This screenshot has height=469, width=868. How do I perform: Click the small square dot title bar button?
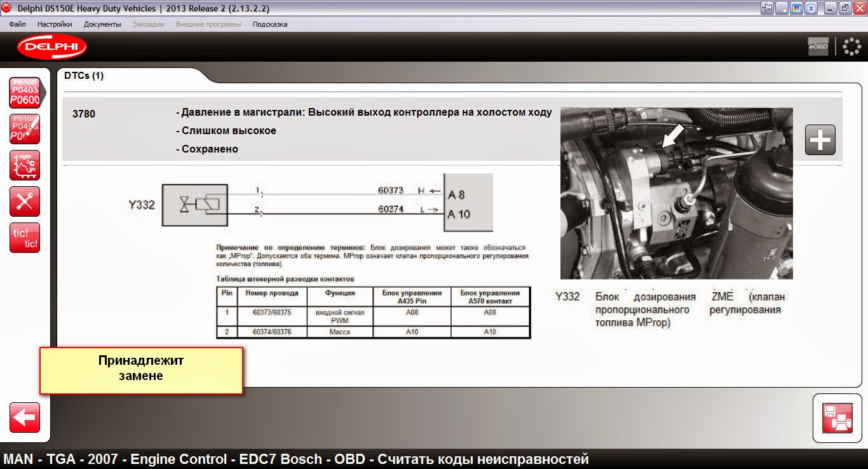pyautogui.click(x=782, y=8)
